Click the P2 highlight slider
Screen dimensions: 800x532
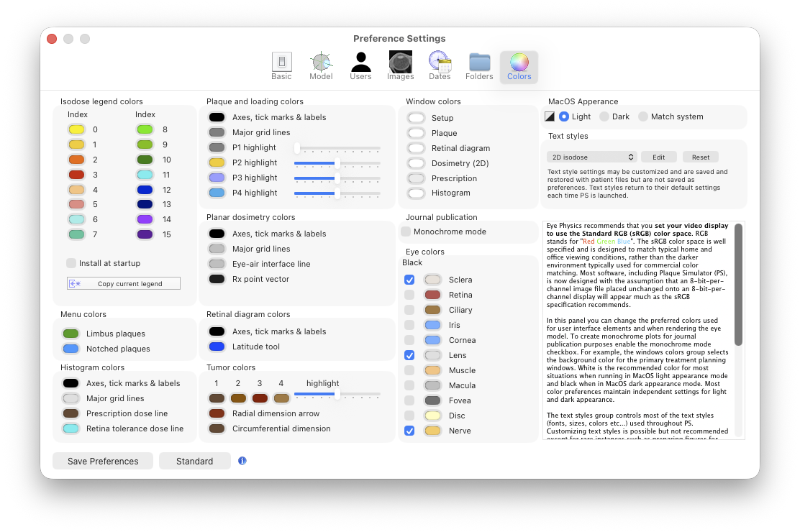point(337,163)
